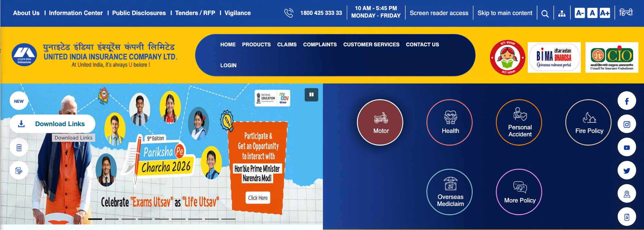Select the Personal Accident circle
The image size is (644, 230).
click(519, 123)
